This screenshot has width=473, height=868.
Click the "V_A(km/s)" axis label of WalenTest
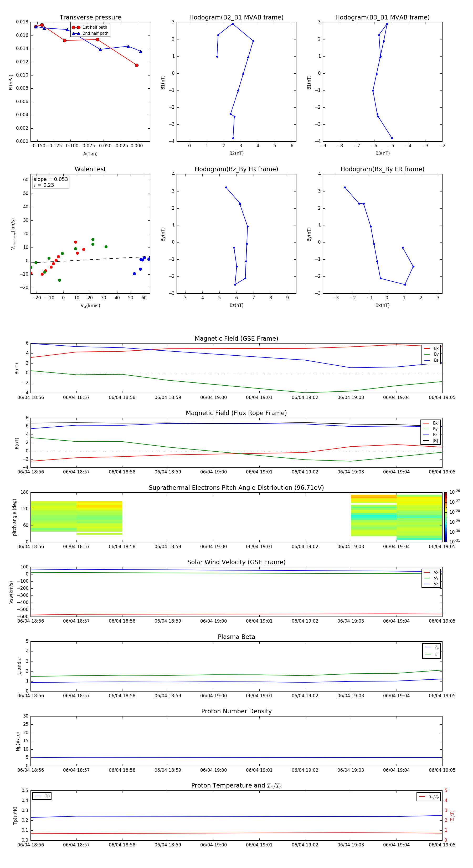90,306
